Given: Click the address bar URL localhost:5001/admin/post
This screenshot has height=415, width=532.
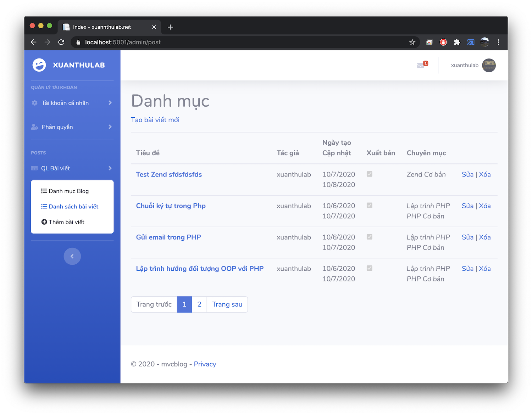Looking at the screenshot, I should coord(123,42).
